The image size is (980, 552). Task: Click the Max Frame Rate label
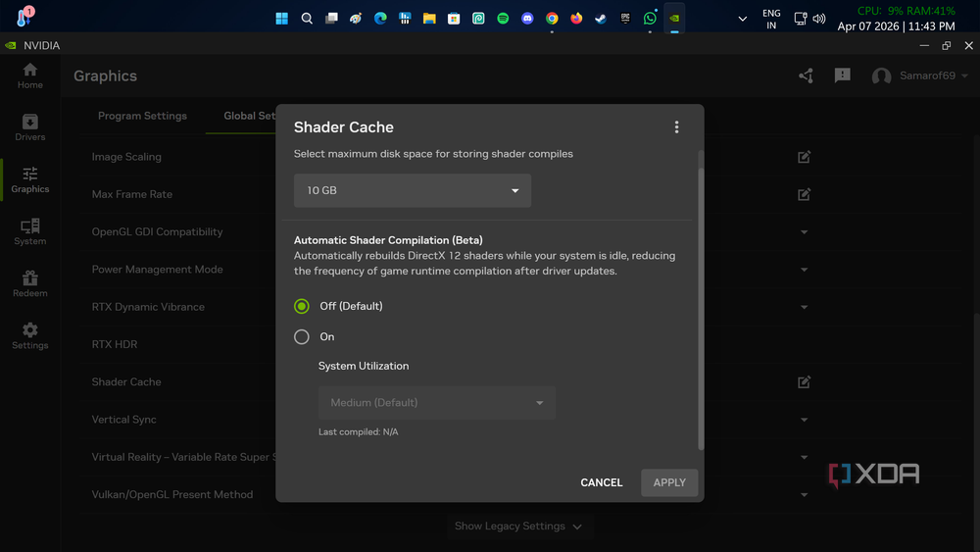point(132,194)
